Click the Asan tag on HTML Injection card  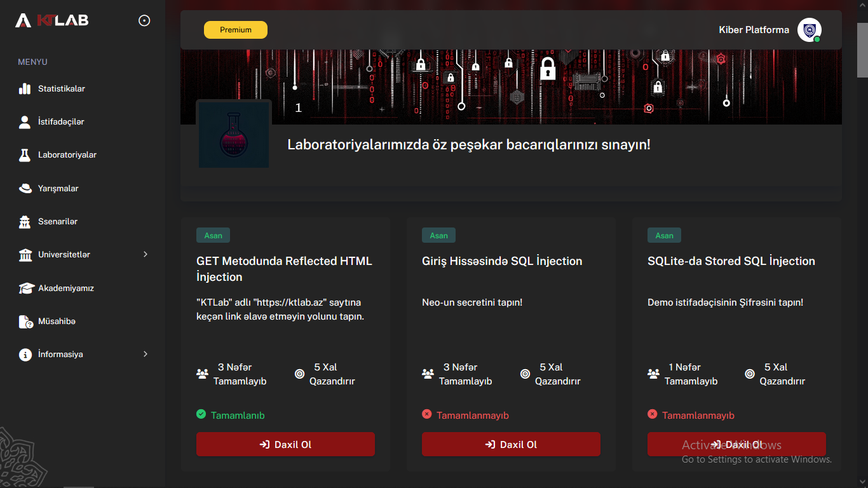213,235
